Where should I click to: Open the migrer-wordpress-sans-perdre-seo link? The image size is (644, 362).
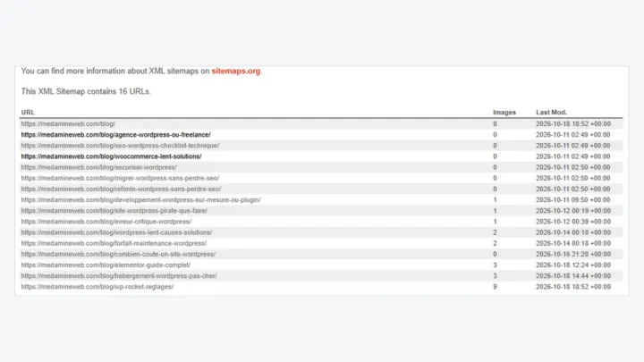121,178
